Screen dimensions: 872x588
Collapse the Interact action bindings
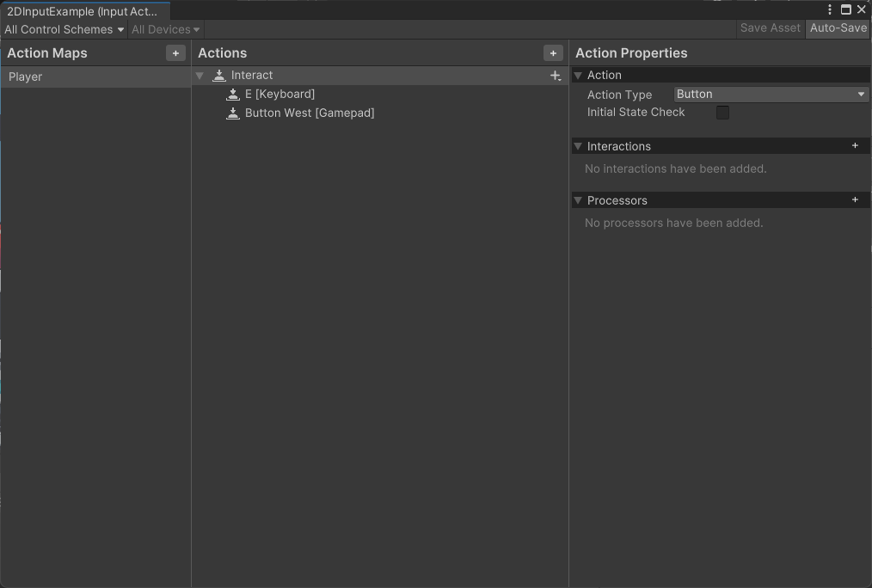point(200,76)
